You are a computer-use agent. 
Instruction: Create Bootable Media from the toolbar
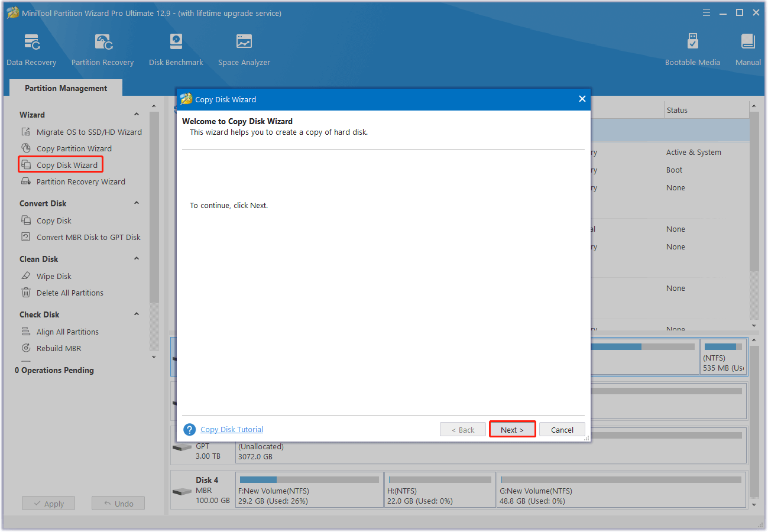692,50
